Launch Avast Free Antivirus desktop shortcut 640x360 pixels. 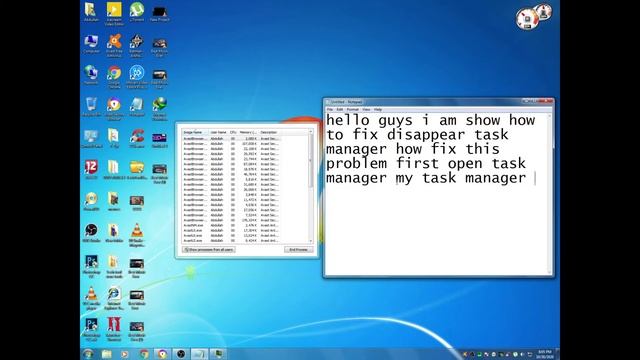coord(114,45)
